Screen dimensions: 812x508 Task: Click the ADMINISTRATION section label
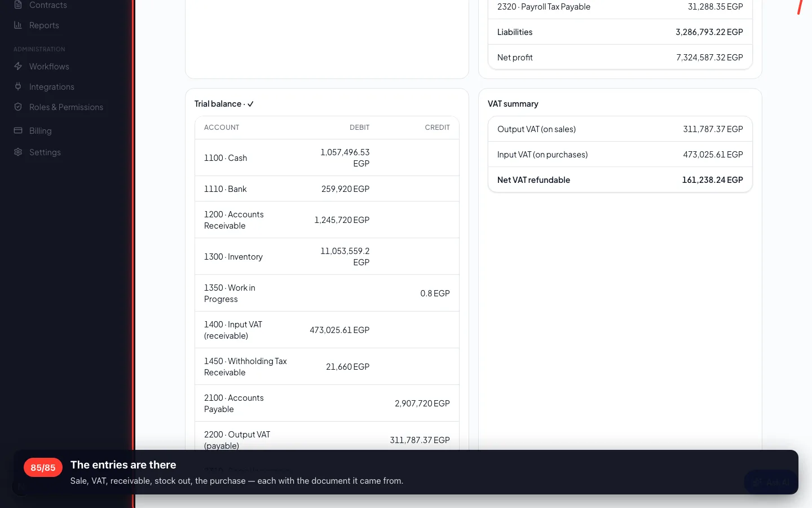[39, 50]
